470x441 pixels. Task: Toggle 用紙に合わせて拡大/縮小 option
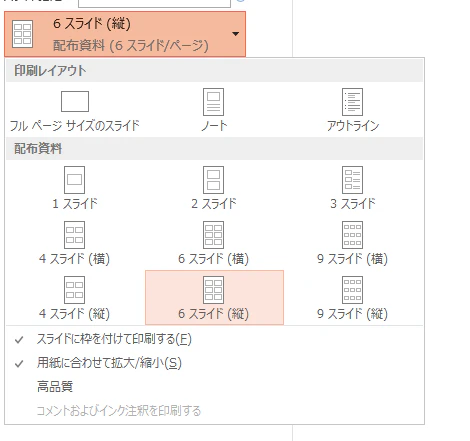point(214,363)
